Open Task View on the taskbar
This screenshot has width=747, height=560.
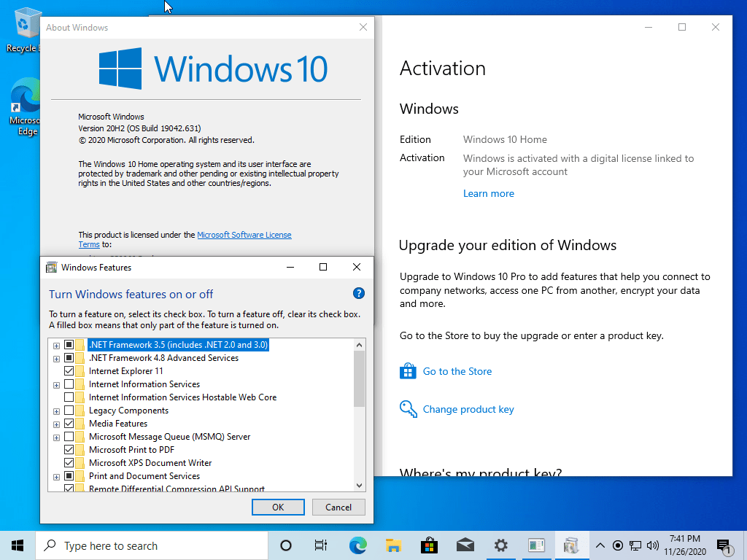[x=321, y=545]
